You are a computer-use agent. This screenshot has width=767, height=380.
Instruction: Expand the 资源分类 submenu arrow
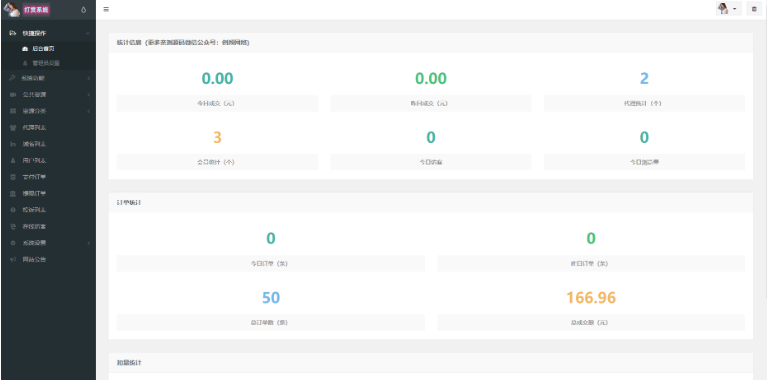click(89, 111)
